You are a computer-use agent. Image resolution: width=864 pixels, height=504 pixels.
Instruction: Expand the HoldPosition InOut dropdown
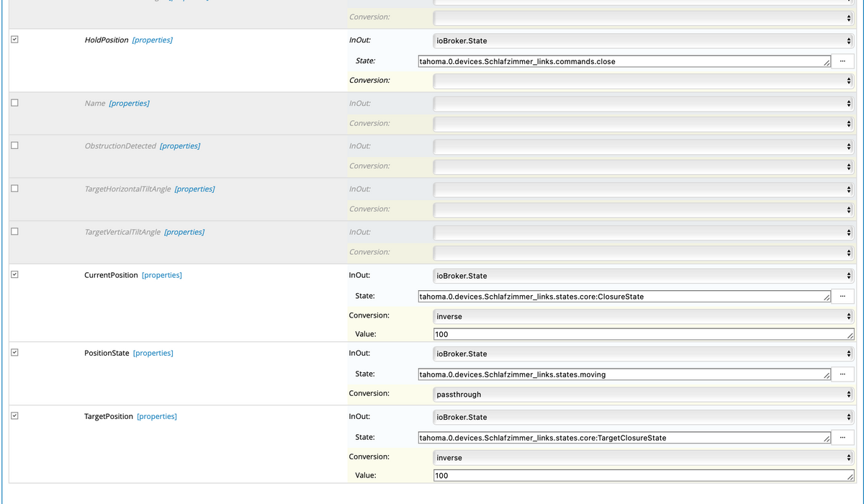click(x=643, y=40)
